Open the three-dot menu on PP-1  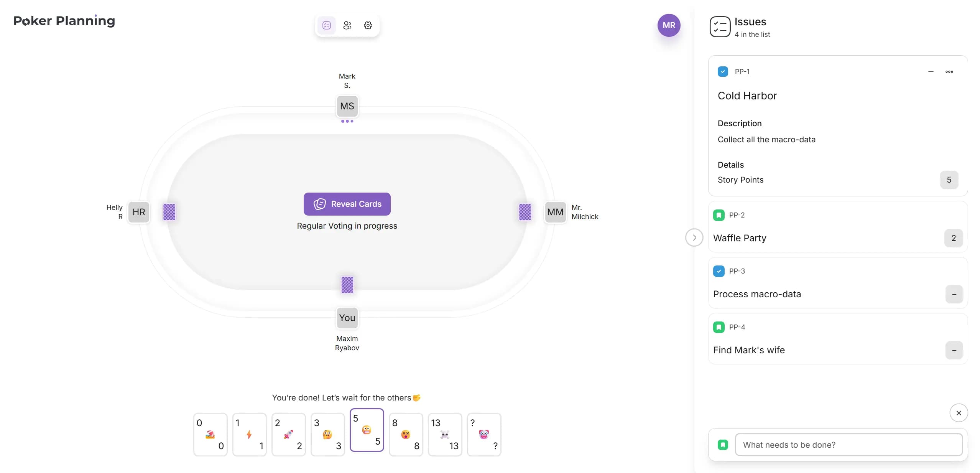[x=949, y=72]
